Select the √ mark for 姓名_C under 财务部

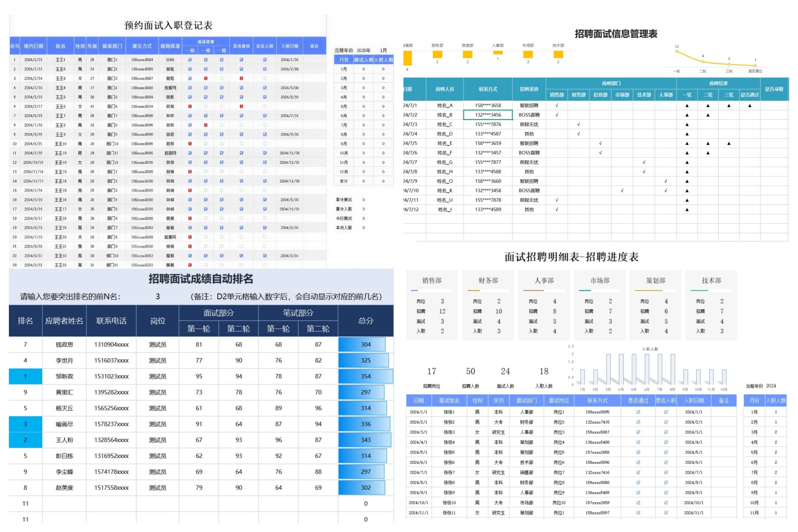coord(579,124)
